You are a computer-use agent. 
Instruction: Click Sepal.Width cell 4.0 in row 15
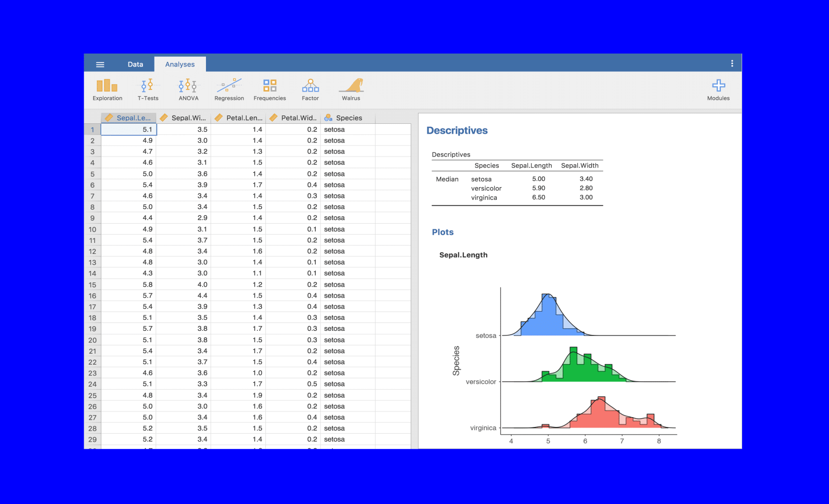click(184, 285)
